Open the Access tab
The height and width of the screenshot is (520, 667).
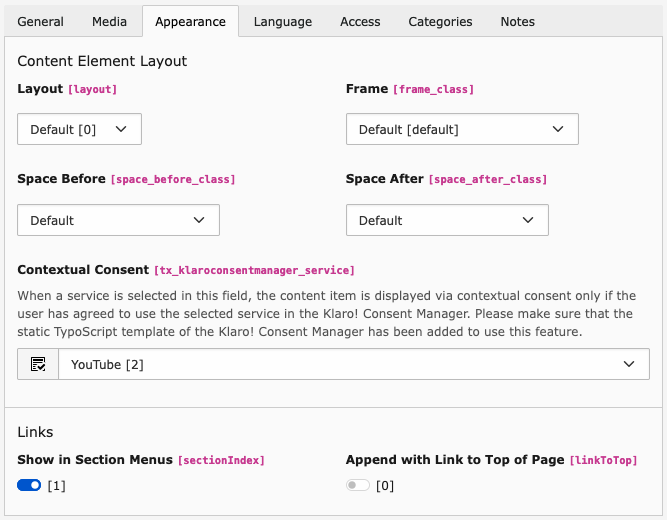(360, 21)
